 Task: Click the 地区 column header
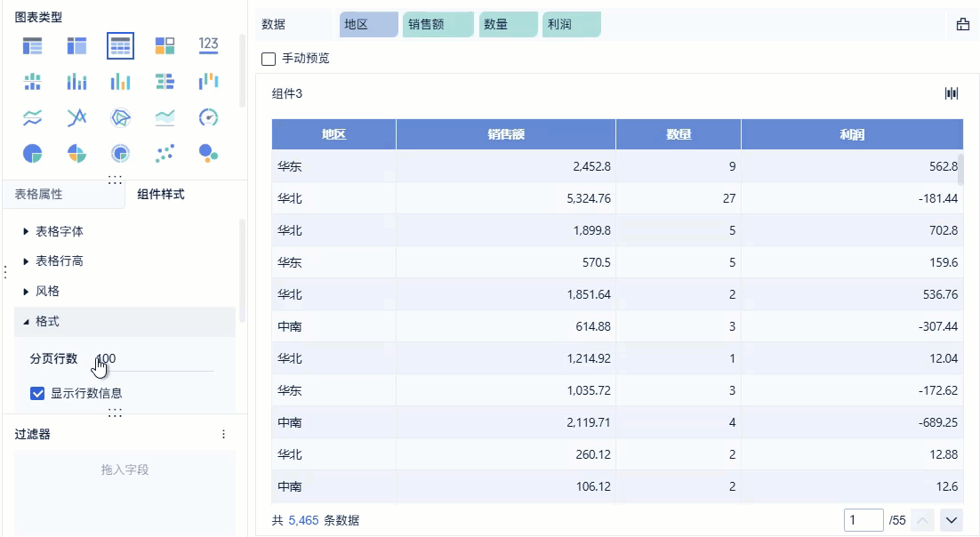(x=333, y=134)
